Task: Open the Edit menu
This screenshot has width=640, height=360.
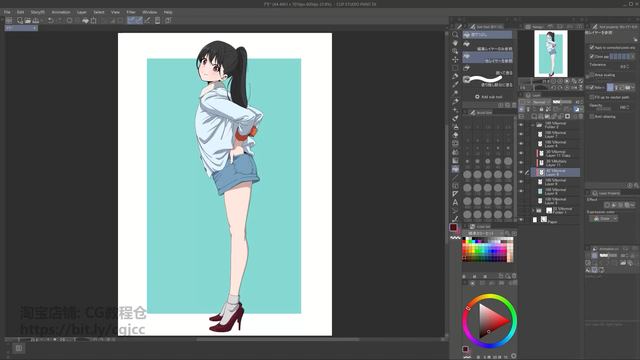Action: [x=20, y=12]
